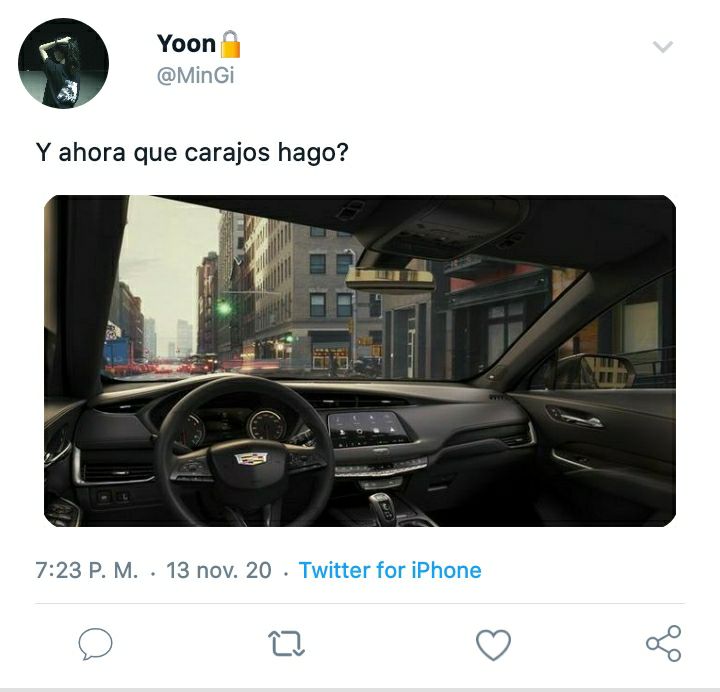Open the car interior photo attachment
This screenshot has height=692, width=720.
(360, 361)
